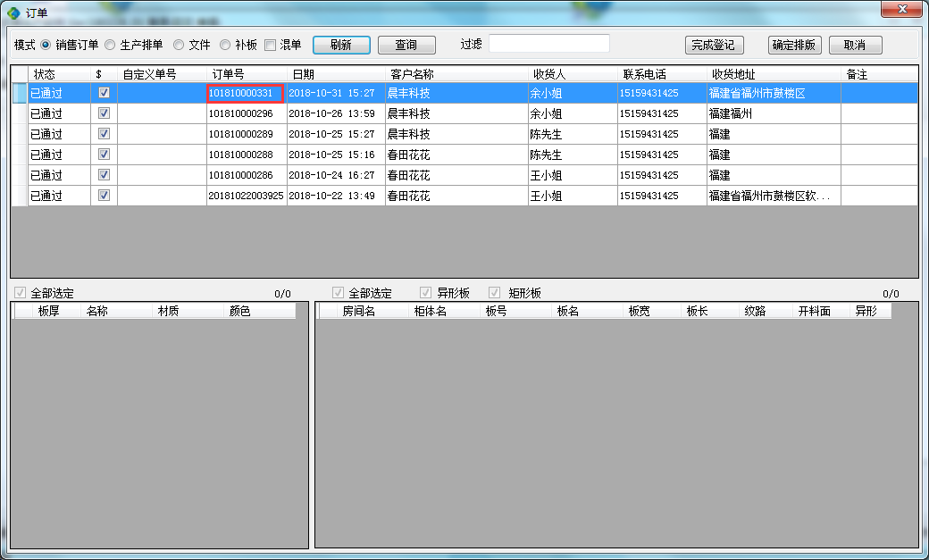Click the app icon in title bar
The height and width of the screenshot is (560, 929).
13,12
